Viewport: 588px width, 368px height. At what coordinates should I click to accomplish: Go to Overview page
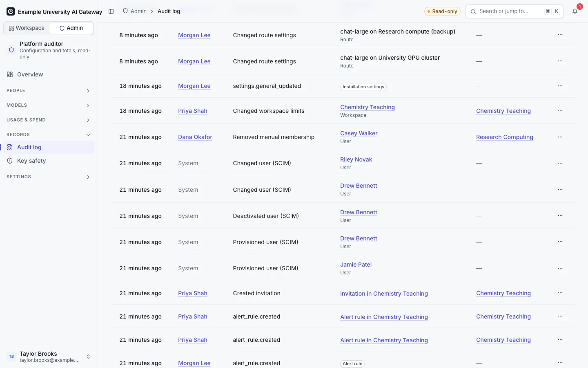pyautogui.click(x=49, y=74)
